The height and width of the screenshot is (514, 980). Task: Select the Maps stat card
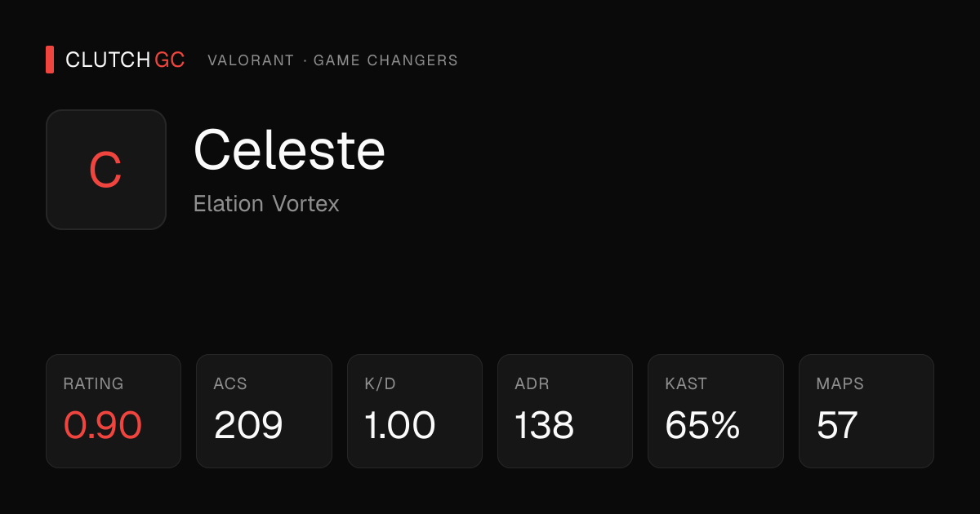[866, 411]
